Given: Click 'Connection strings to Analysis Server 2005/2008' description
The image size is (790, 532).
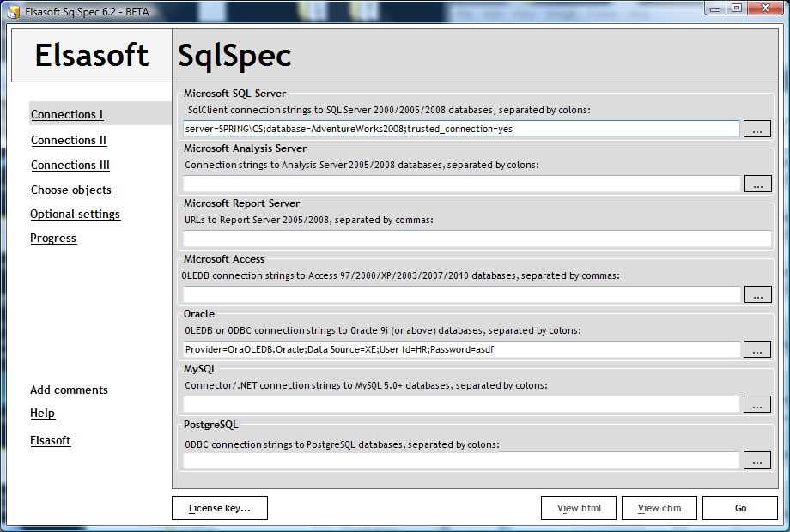Looking at the screenshot, I should point(362,165).
